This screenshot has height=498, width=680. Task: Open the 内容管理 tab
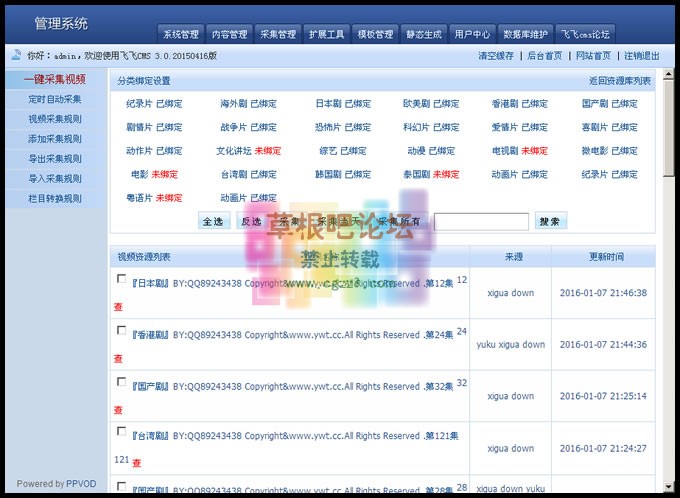229,34
